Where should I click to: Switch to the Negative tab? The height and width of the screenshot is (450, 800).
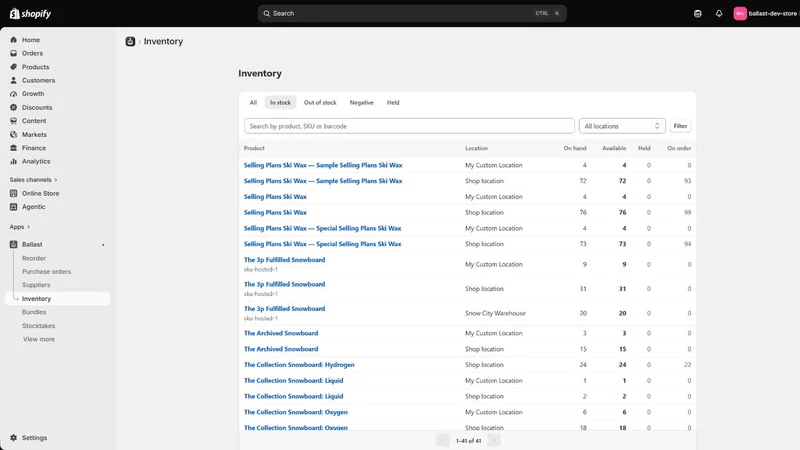click(x=361, y=103)
